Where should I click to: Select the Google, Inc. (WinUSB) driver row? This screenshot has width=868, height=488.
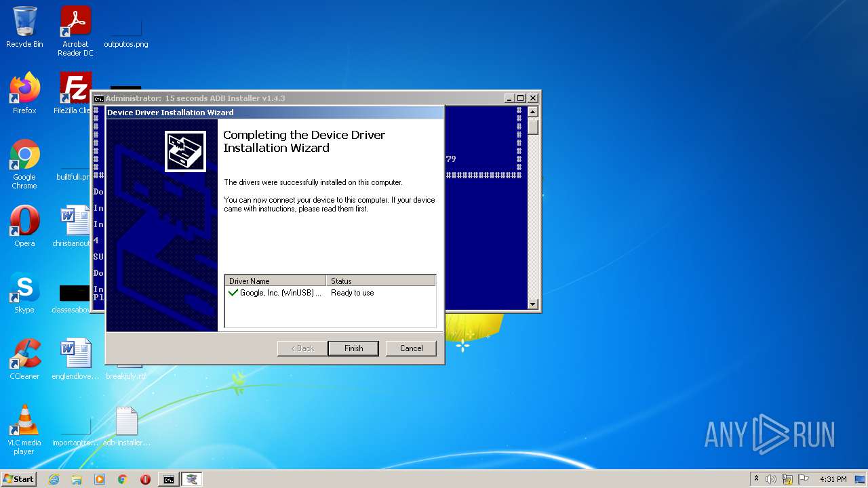(330, 293)
